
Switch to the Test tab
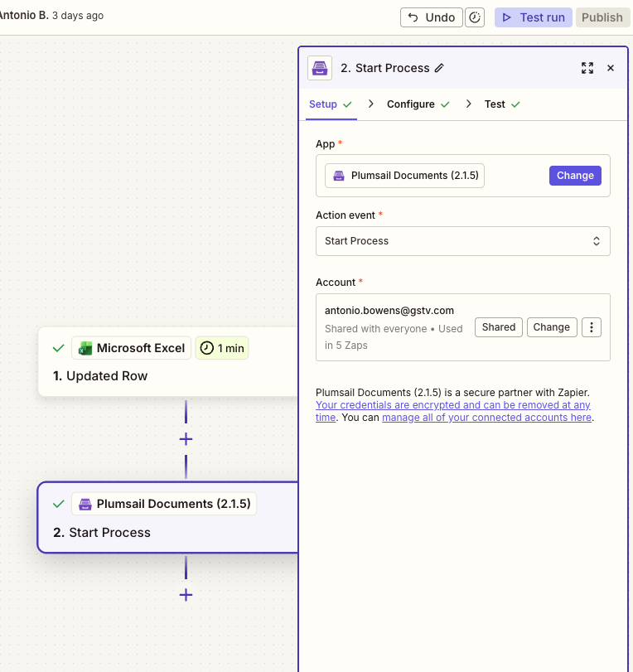[495, 104]
